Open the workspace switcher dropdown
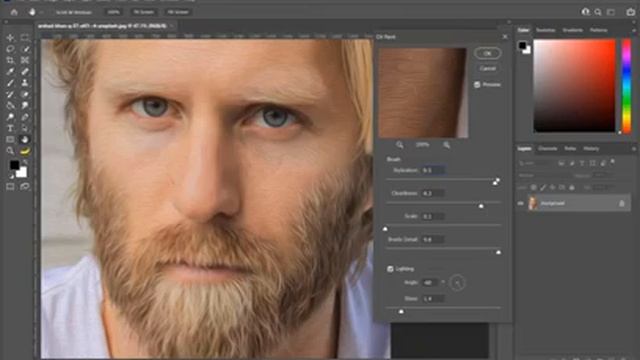This screenshot has height=360, width=640. pos(611,12)
